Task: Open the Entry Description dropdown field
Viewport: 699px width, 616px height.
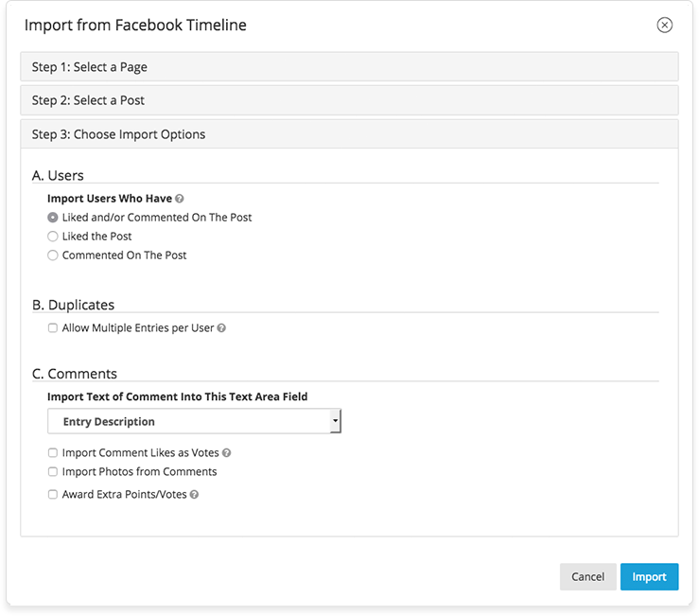Action: tap(187, 421)
